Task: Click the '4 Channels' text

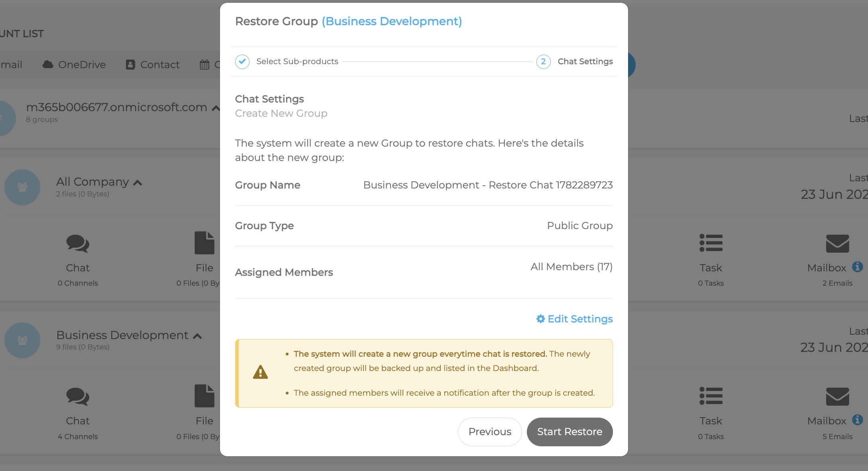Action: (x=78, y=436)
